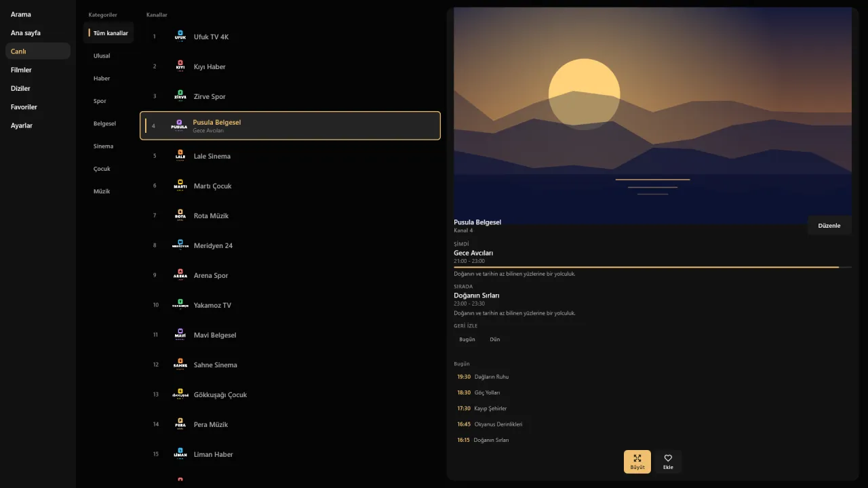The height and width of the screenshot is (488, 868).
Task: Click the Martı Çocuk channel logo
Action: tap(180, 186)
